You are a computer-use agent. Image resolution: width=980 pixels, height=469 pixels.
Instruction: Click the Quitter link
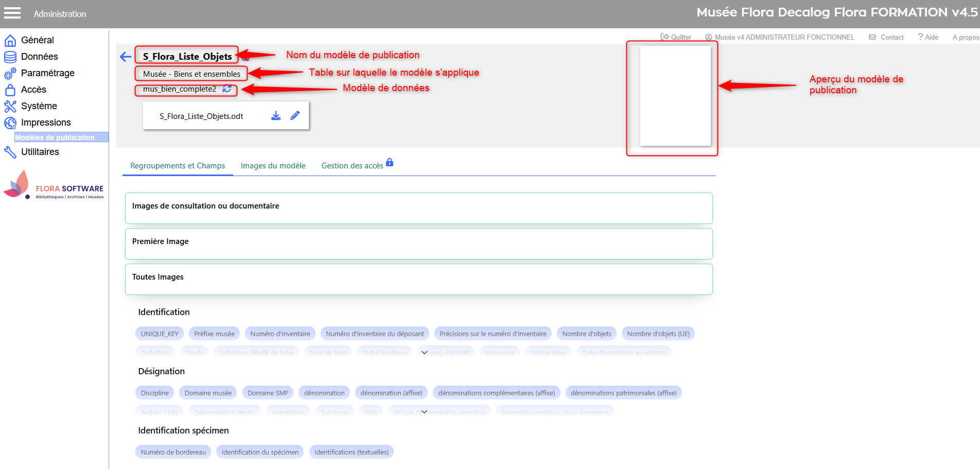(x=676, y=37)
